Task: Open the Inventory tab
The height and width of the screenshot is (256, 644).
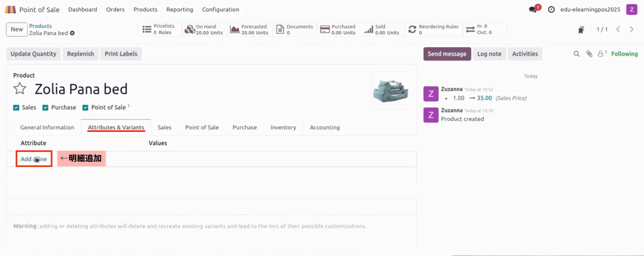Action: click(x=283, y=127)
